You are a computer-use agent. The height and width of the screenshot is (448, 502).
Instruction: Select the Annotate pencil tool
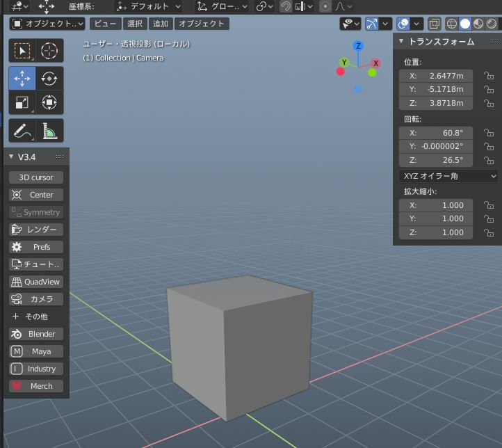22,131
